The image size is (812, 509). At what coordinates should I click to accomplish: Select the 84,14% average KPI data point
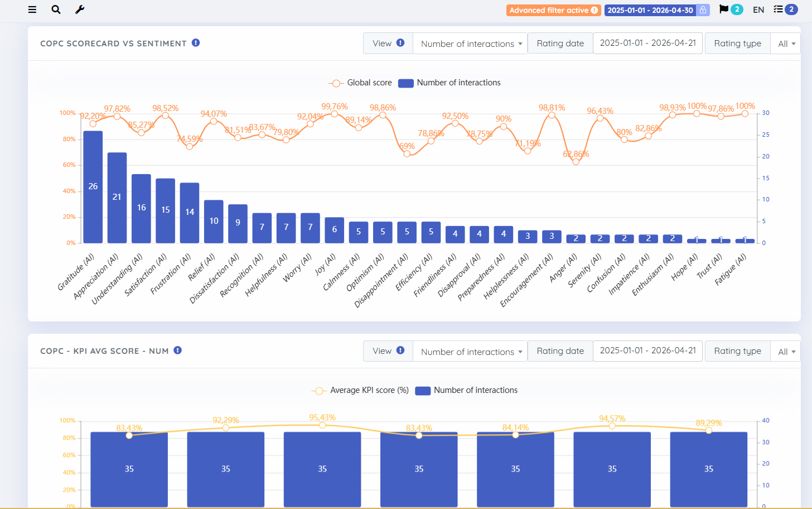[516, 435]
